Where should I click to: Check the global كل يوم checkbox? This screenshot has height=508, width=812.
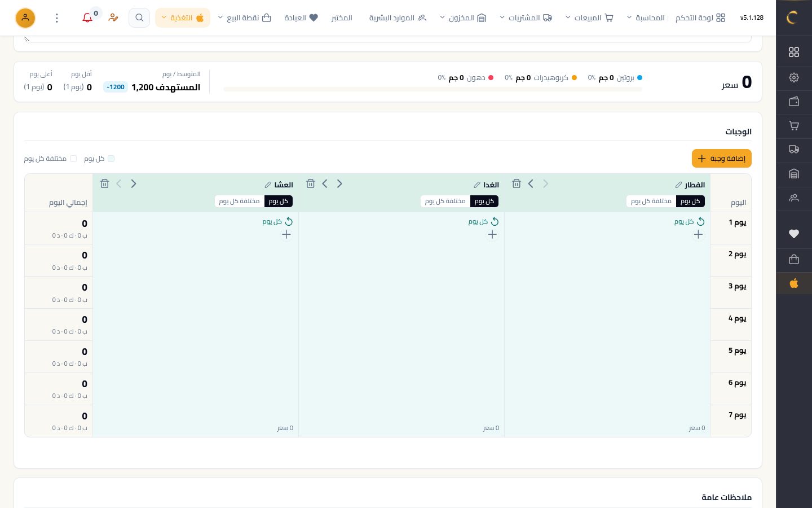(x=111, y=159)
